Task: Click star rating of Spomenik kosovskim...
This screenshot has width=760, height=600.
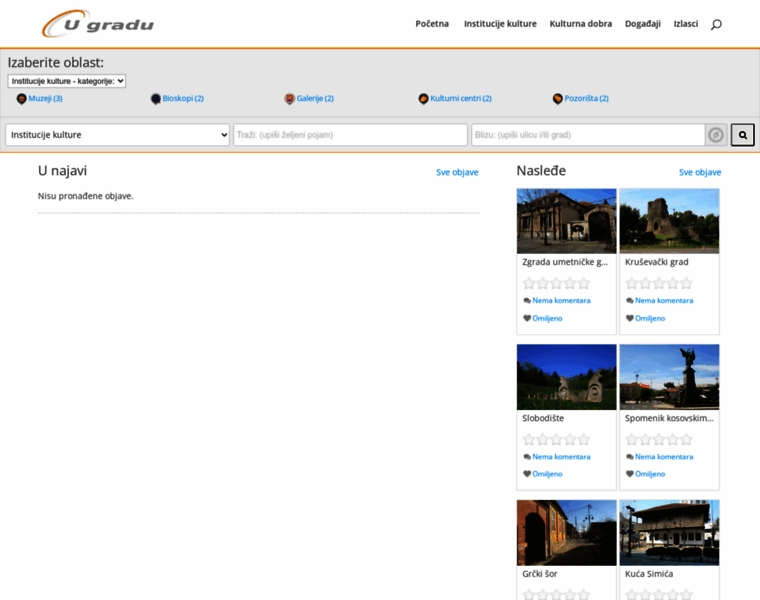Action: point(659,440)
